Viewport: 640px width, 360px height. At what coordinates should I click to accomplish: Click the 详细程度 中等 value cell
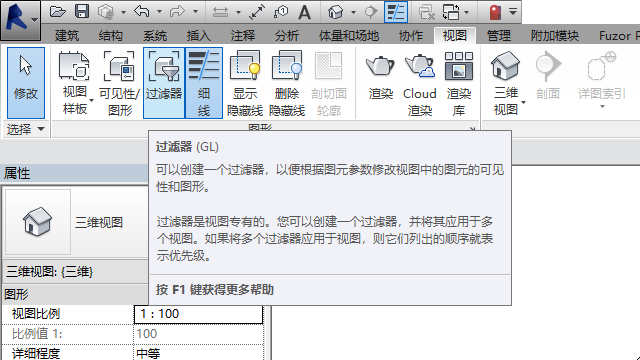(x=198, y=353)
